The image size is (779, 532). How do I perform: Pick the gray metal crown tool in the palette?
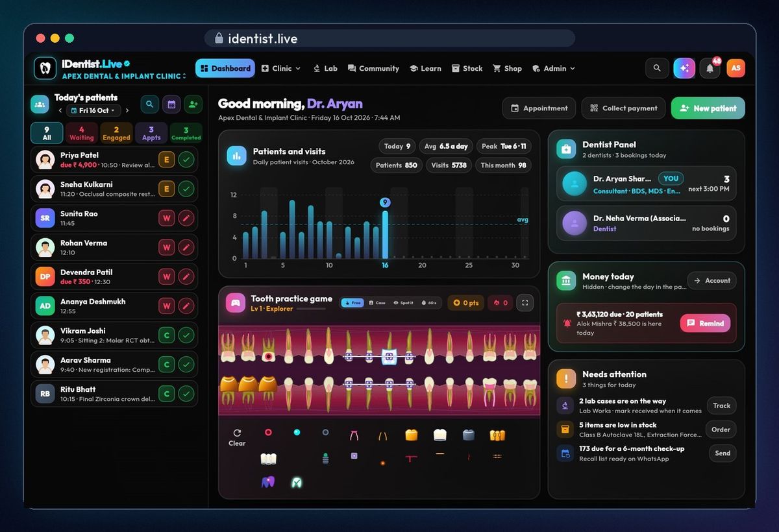point(469,435)
